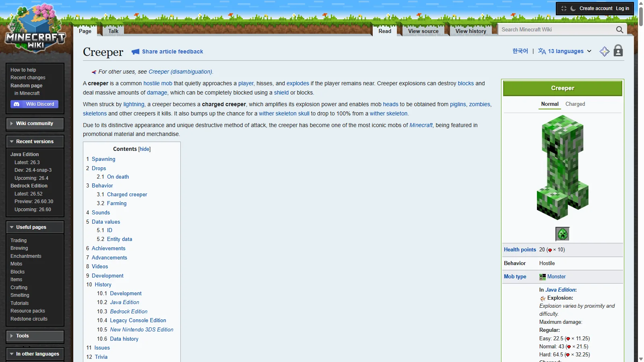Screen dimensions: 644x362
Task: Click the Minecraft Wiki logo
Action: pyautogui.click(x=35, y=29)
